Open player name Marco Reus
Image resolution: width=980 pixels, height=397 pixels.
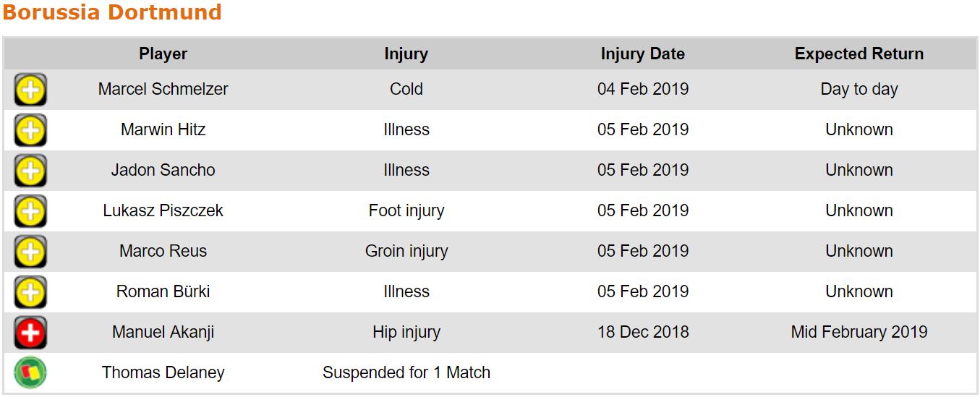[x=163, y=252]
